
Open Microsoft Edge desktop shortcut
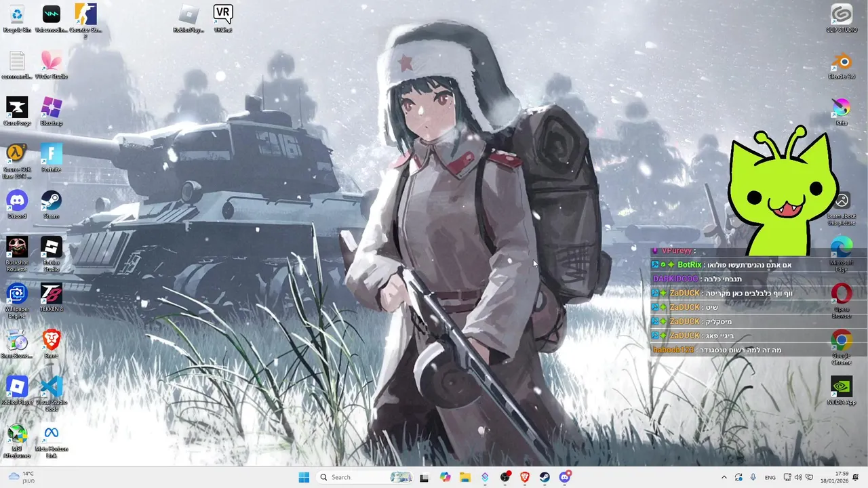point(842,254)
